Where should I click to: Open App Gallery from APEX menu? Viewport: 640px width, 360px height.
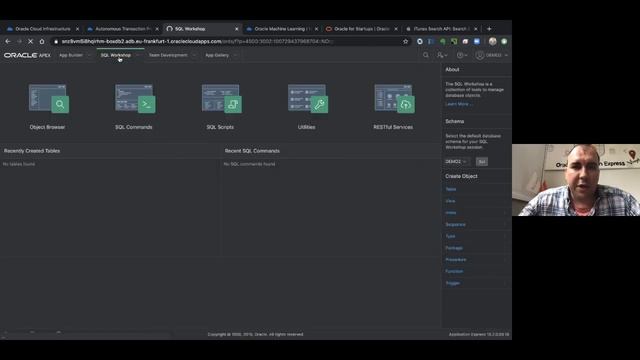pyautogui.click(x=217, y=55)
